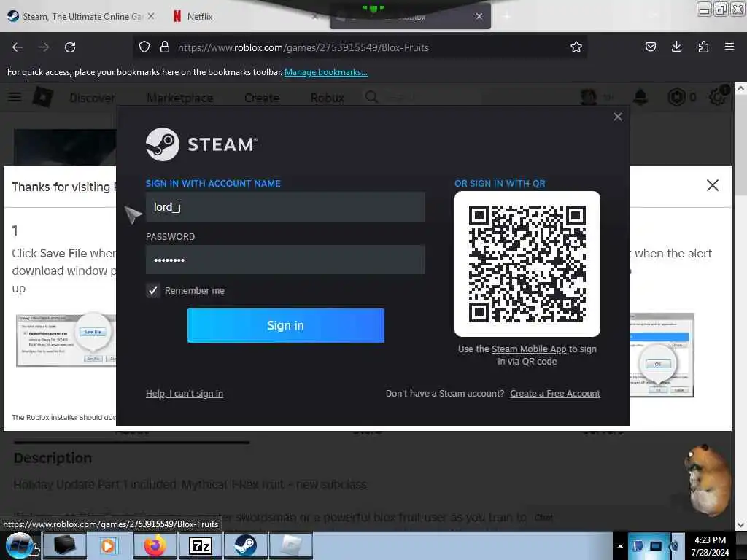Open the Create a Free Account link
This screenshot has height=560, width=747.
(555, 393)
